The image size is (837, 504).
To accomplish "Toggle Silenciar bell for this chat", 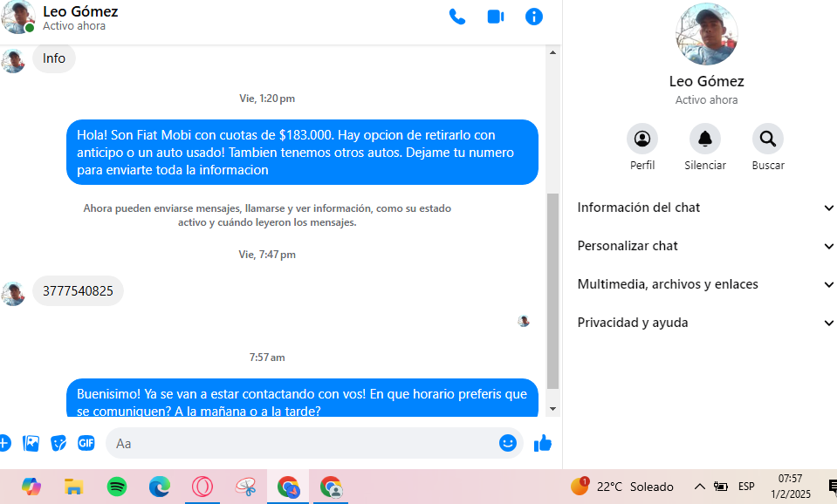I will [x=705, y=139].
